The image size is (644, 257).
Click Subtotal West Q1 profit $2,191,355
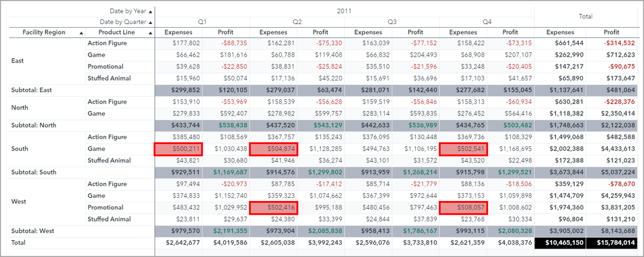coord(226,231)
